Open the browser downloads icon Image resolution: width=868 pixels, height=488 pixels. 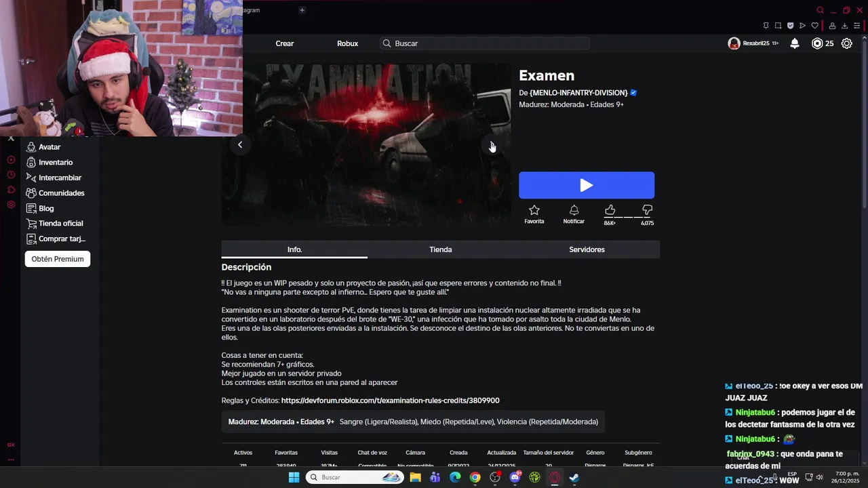[x=844, y=26]
